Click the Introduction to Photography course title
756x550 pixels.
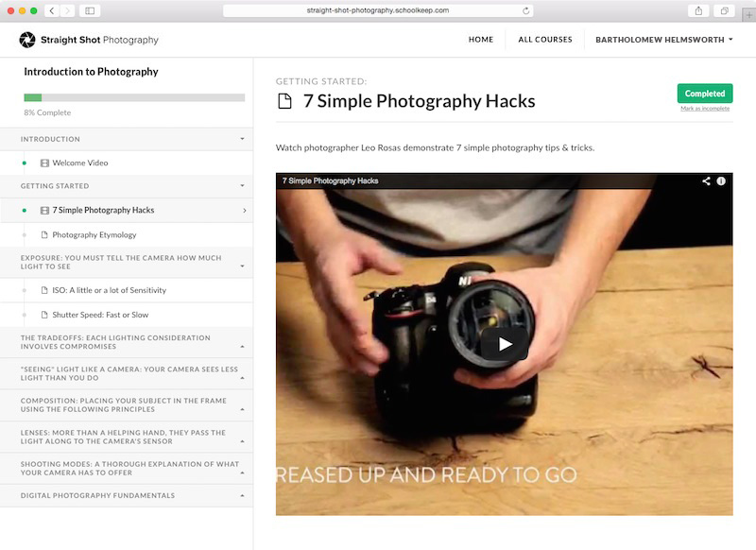pyautogui.click(x=91, y=72)
